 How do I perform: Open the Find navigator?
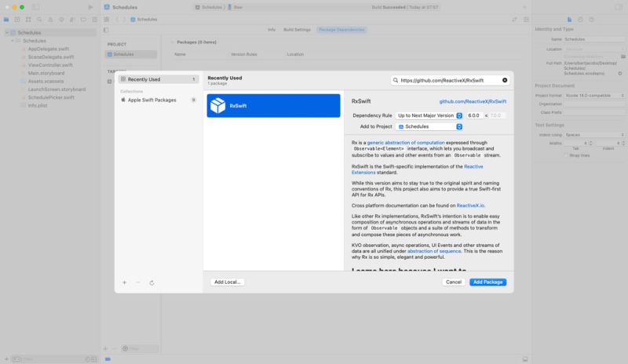[x=39, y=20]
